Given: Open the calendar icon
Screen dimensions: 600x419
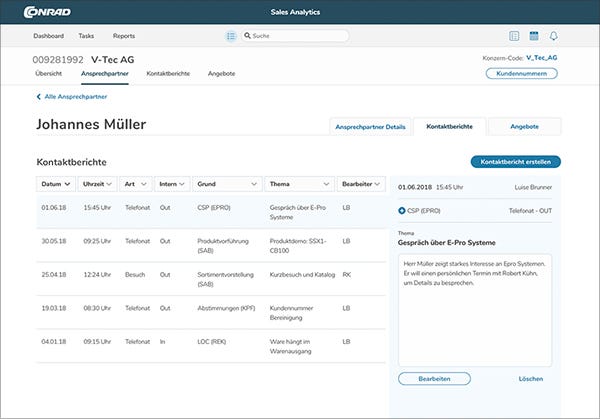Looking at the screenshot, I should coord(534,36).
